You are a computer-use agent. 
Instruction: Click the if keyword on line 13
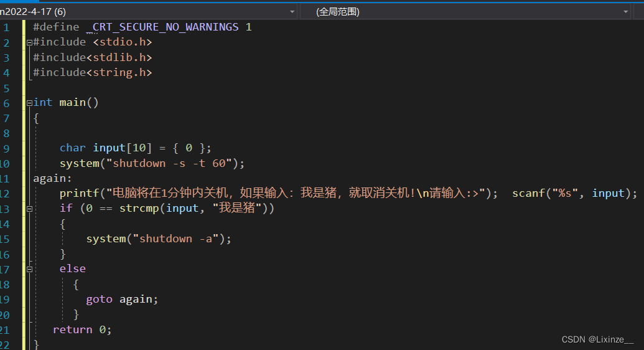tap(66, 209)
